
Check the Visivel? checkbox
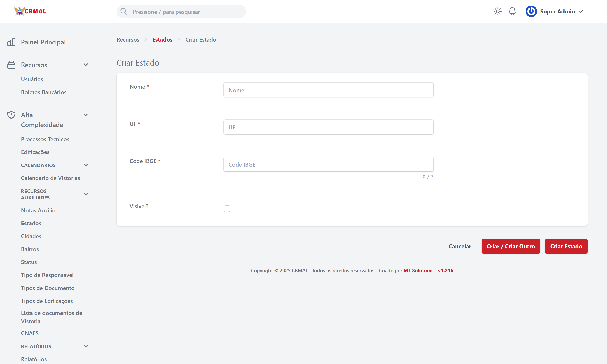pyautogui.click(x=227, y=208)
